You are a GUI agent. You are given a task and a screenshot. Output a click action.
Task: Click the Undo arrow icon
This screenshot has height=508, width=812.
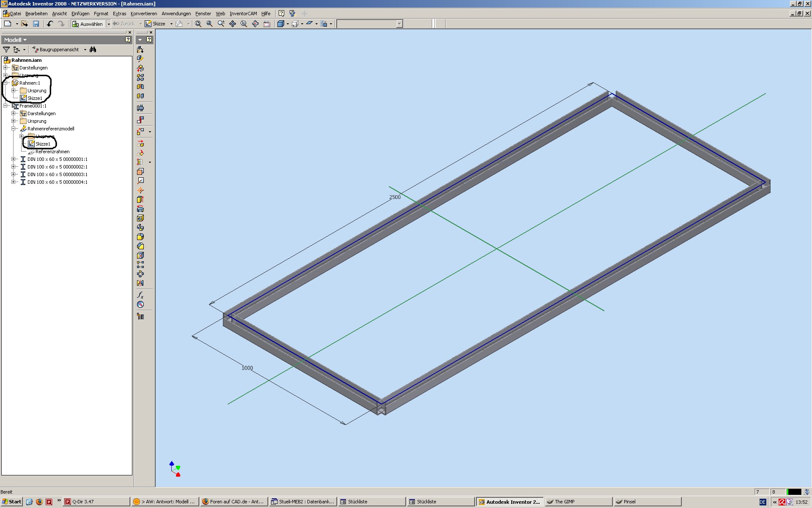pos(50,24)
